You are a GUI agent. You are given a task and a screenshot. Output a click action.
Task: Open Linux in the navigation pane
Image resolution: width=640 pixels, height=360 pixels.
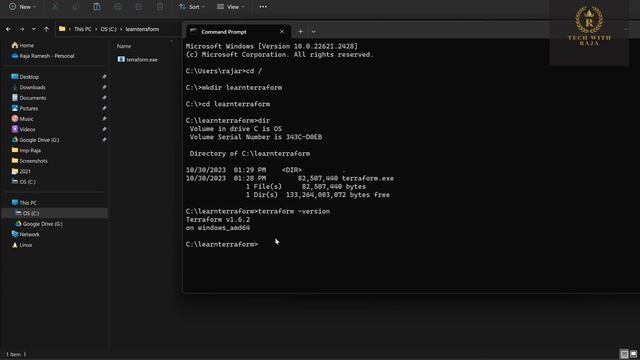(x=22, y=245)
